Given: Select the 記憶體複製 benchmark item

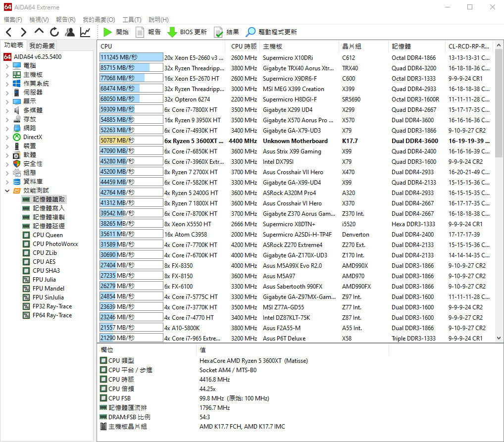Looking at the screenshot, I should pos(44,217).
